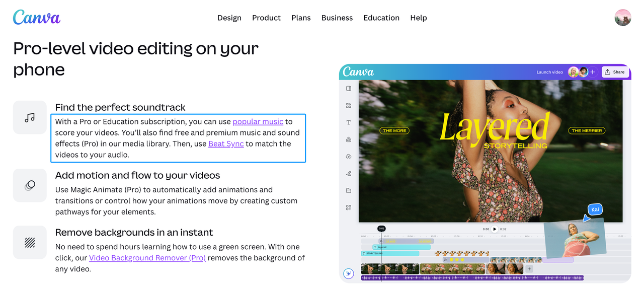Select the Brand icon in editor sidebar
This screenshot has width=644, height=288.
349,139
